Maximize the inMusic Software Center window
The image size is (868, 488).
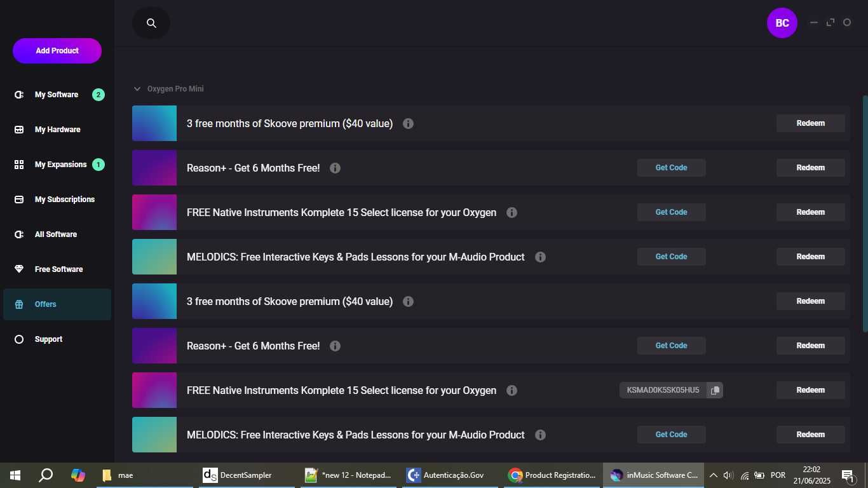[831, 23]
